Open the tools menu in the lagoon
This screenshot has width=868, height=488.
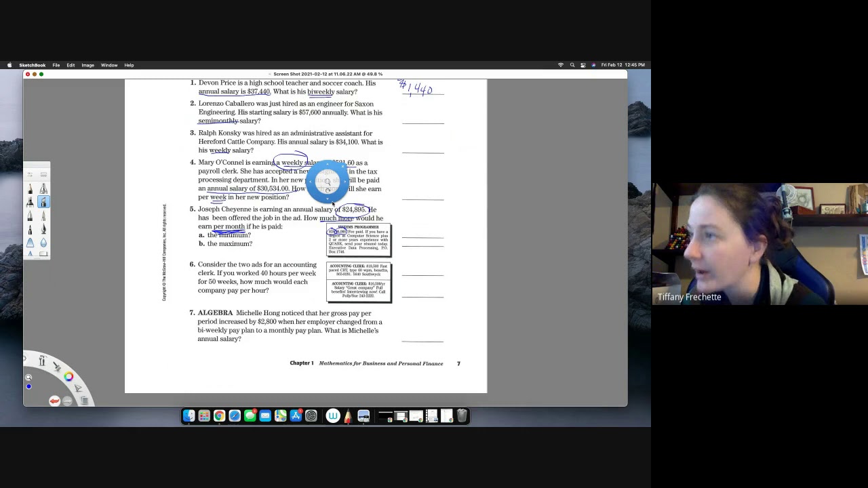point(42,361)
